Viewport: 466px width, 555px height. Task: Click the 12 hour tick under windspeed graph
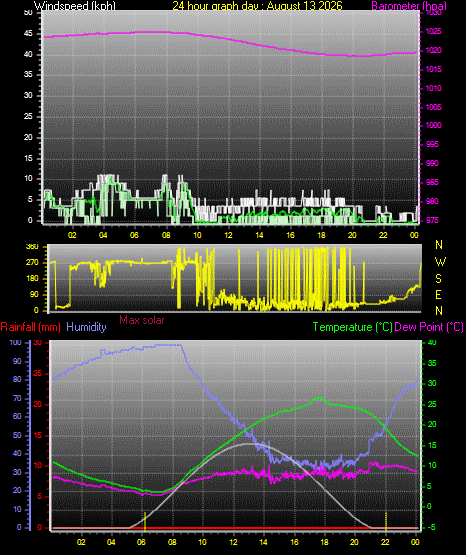(228, 235)
